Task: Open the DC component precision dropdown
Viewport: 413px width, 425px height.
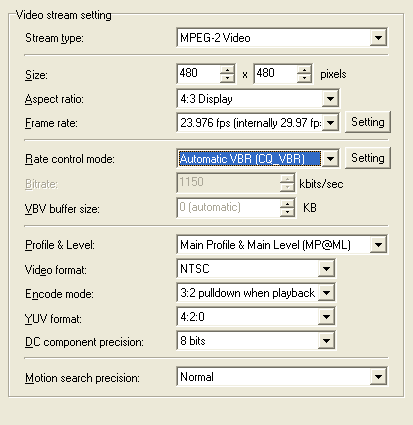Action: 326,341
